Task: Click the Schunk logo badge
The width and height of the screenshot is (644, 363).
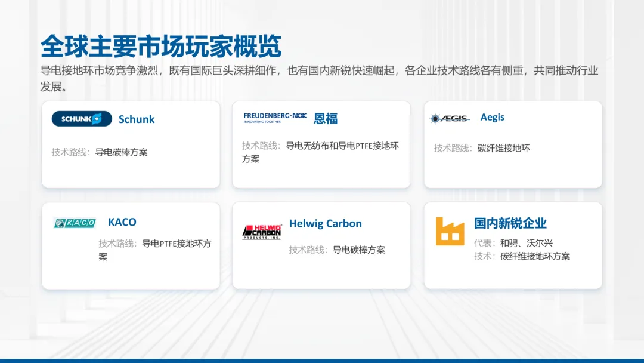Action: point(82,119)
